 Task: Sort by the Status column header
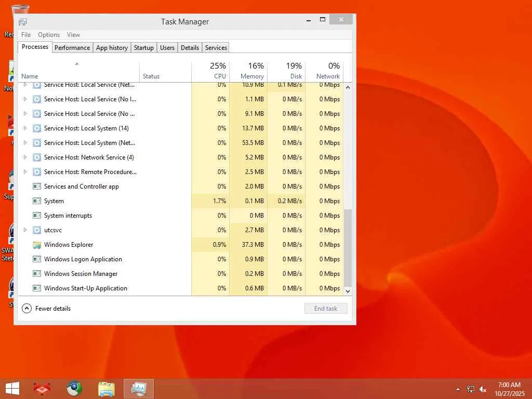point(166,72)
